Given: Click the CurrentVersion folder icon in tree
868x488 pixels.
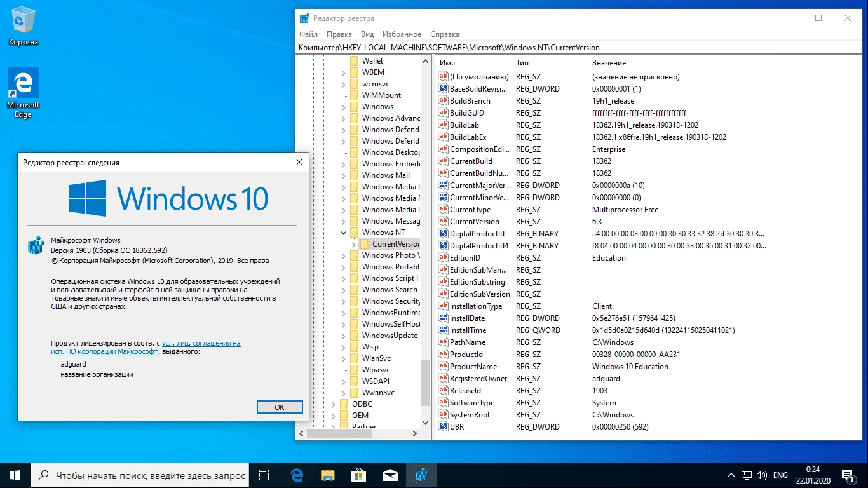Looking at the screenshot, I should [x=365, y=243].
